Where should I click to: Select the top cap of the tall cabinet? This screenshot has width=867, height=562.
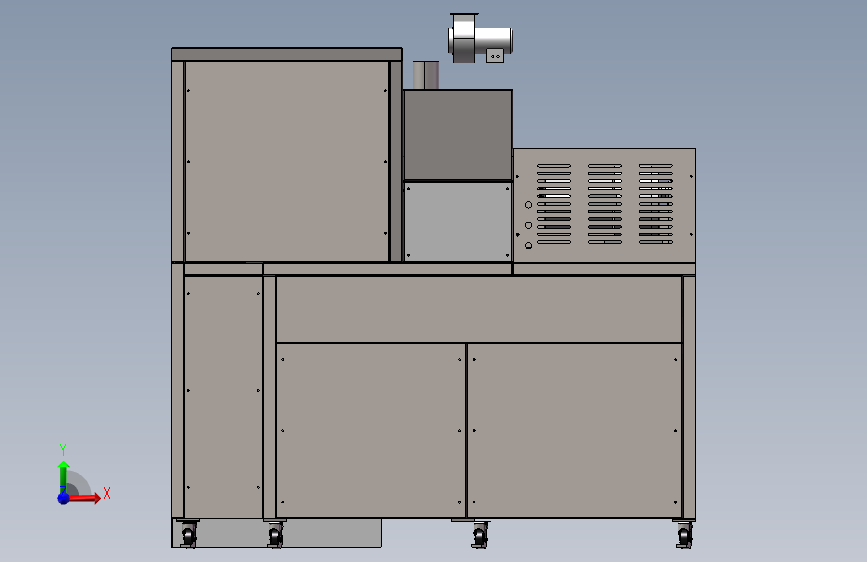[x=286, y=54]
